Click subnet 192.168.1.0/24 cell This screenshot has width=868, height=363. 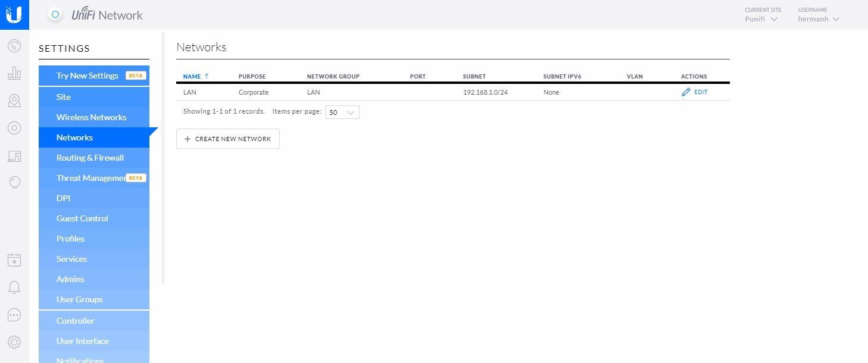pyautogui.click(x=485, y=92)
